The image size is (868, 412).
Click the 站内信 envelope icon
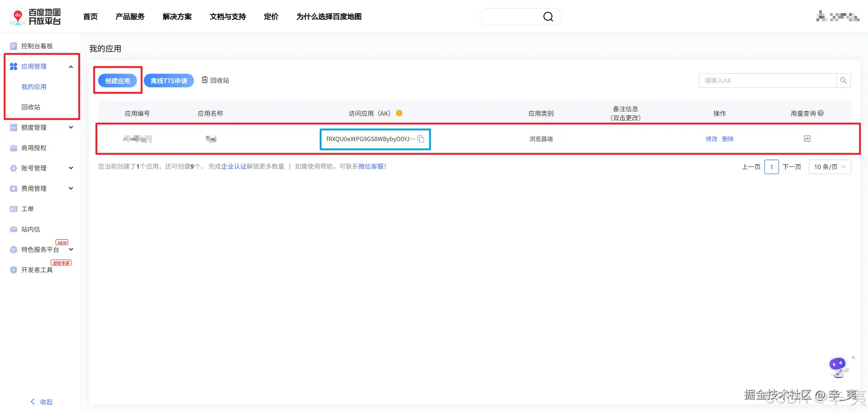(14, 229)
